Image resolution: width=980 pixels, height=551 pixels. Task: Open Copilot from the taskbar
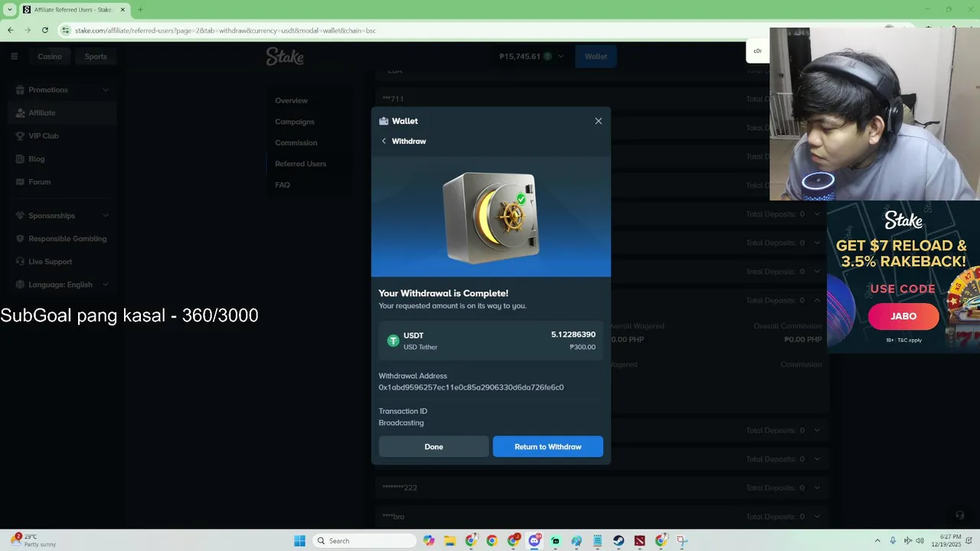pos(429,540)
